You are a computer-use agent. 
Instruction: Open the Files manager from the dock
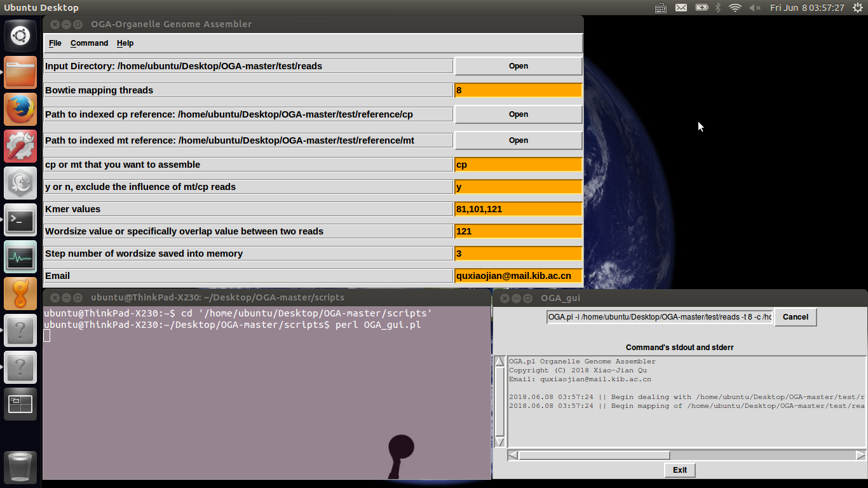(x=20, y=72)
